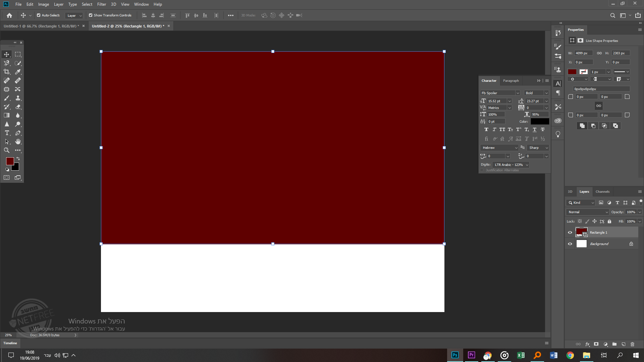Open the font family dropdown
Image resolution: width=644 pixels, height=362 pixels.
[x=499, y=93]
